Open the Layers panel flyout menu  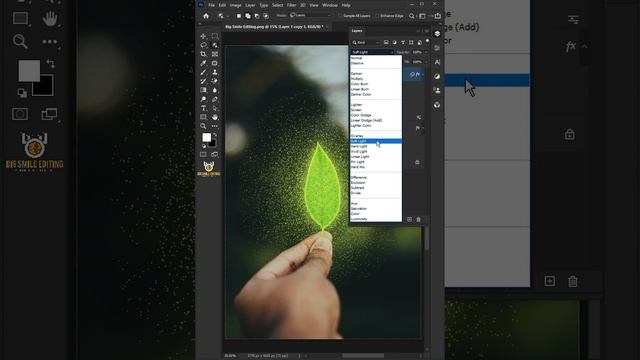pyautogui.click(x=427, y=31)
